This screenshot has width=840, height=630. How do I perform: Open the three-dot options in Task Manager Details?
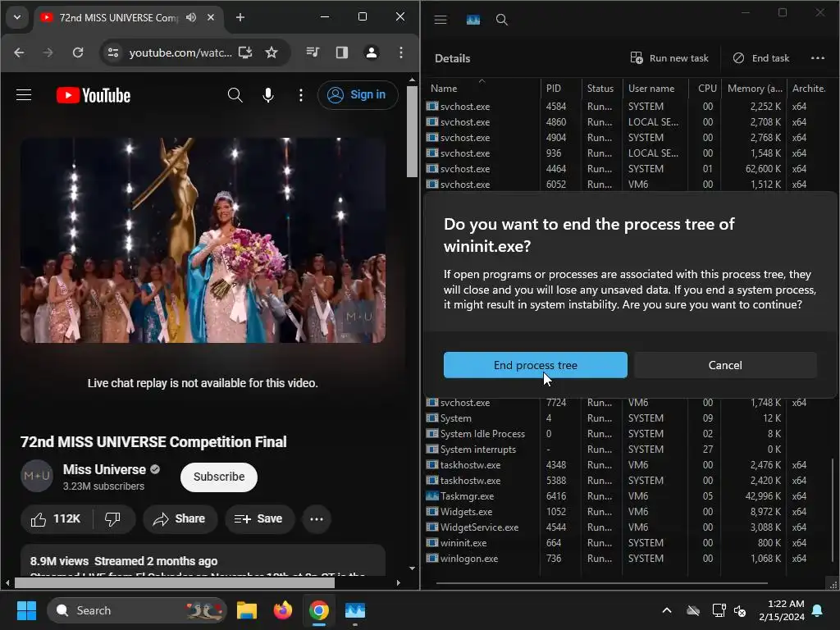(818, 58)
